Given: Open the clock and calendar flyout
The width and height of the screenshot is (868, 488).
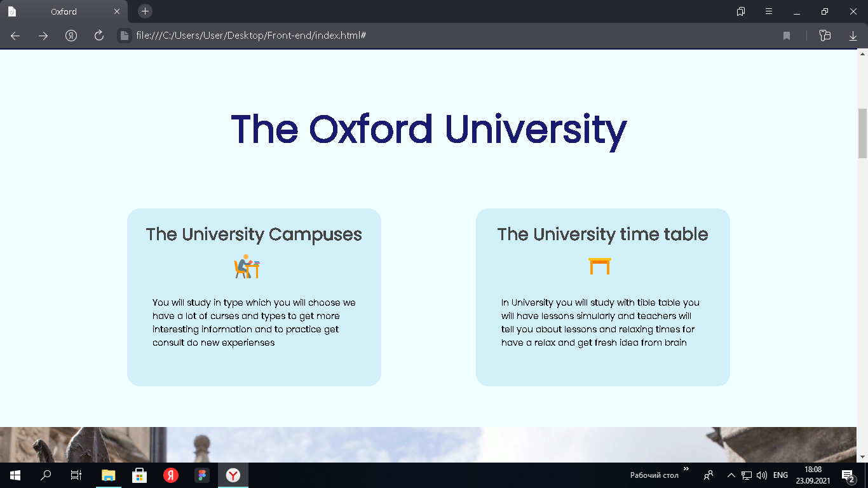Looking at the screenshot, I should pyautogui.click(x=813, y=475).
